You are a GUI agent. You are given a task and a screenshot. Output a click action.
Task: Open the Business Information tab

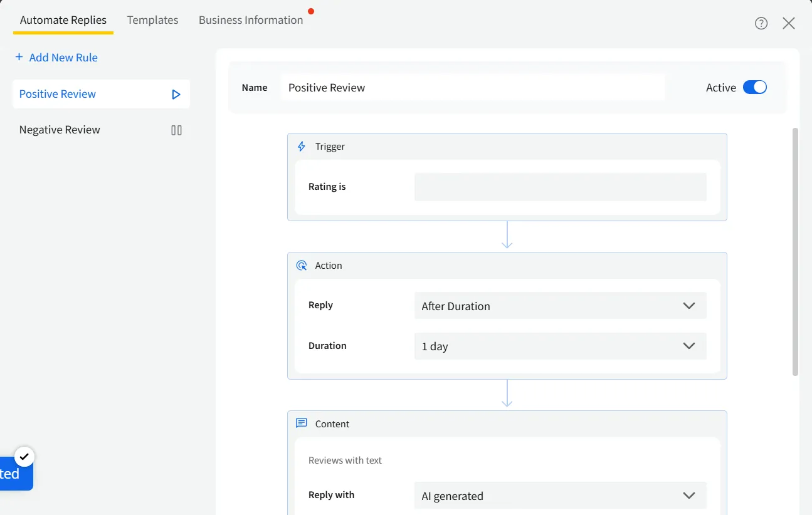point(251,20)
